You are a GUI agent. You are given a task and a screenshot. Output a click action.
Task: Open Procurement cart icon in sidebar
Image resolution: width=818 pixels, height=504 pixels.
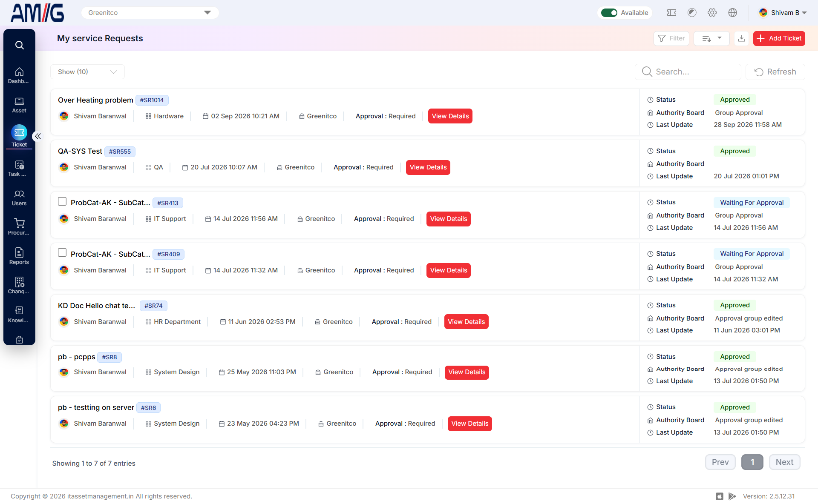(x=19, y=227)
